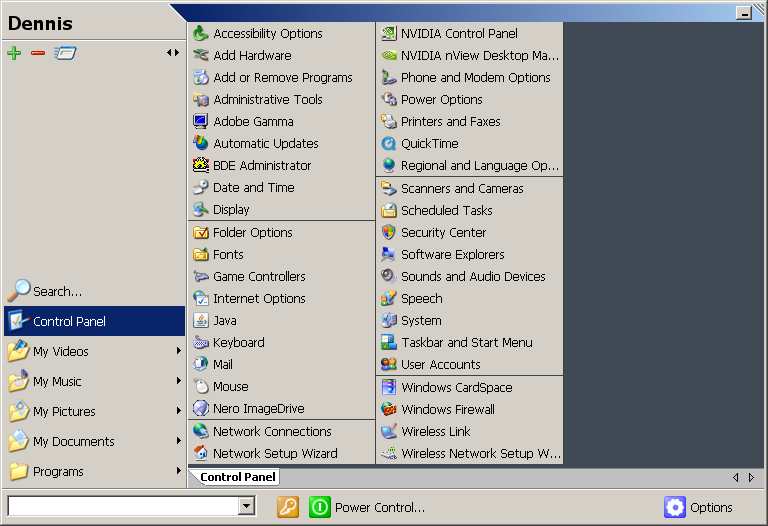Open Game Controllers icon
Viewport: 768px width, 526px height.
click(200, 276)
